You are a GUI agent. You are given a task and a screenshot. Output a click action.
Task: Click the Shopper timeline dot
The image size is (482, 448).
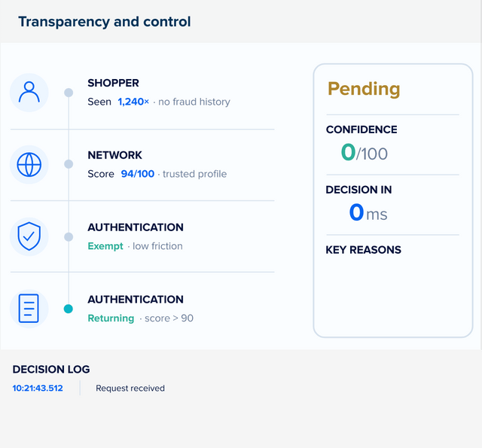69,93
